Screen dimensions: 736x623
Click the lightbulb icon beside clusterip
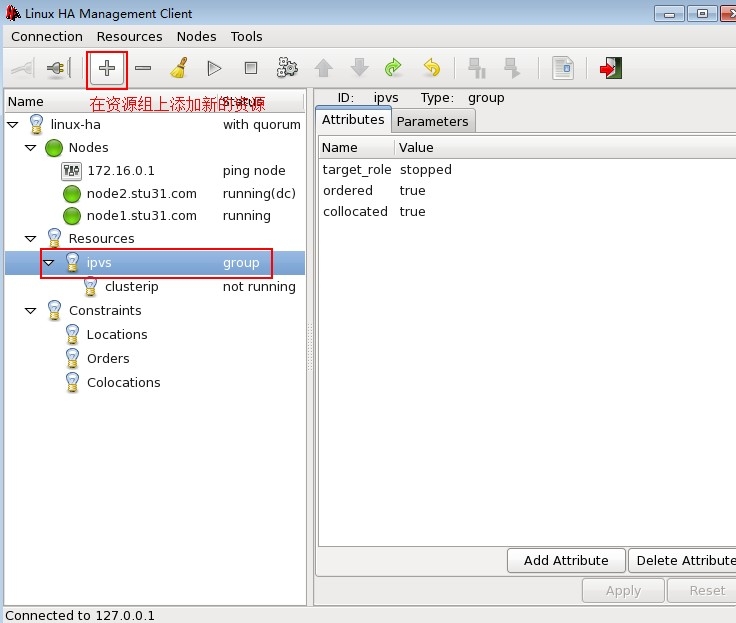point(90,287)
